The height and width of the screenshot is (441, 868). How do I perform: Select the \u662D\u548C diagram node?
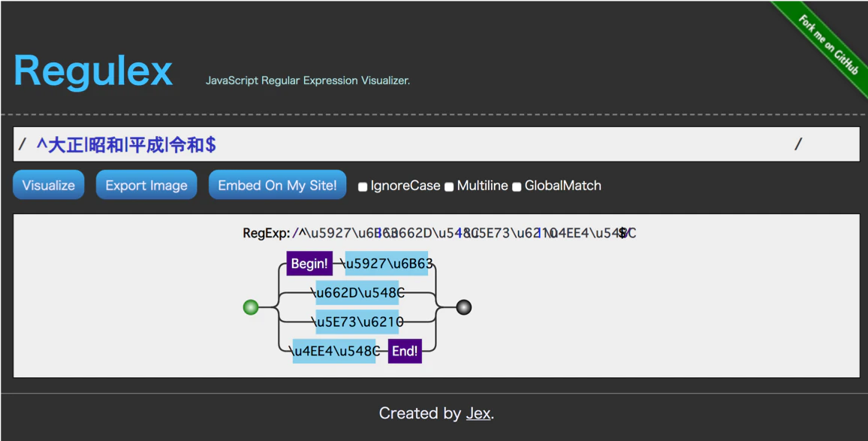click(357, 292)
